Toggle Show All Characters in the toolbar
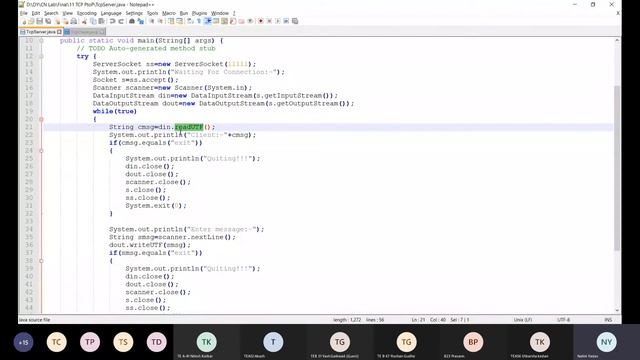The image size is (640, 360). point(198,21)
